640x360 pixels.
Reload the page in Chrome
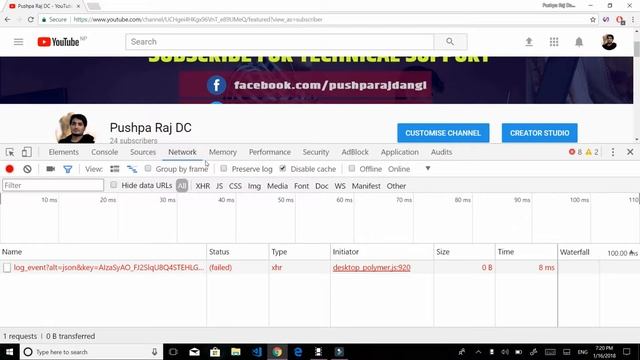pyautogui.click(x=31, y=20)
